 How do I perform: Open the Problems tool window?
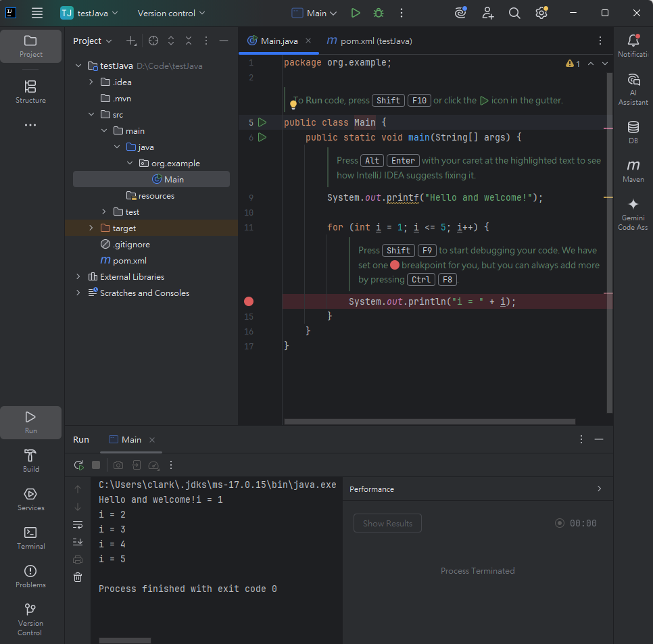(x=31, y=576)
